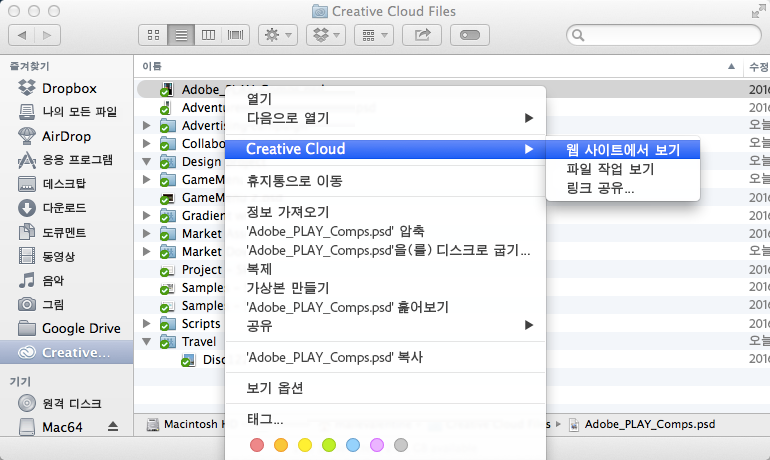Choose 'Adobe_PLAY_Comps.psd' 압축 menu item

click(385, 231)
